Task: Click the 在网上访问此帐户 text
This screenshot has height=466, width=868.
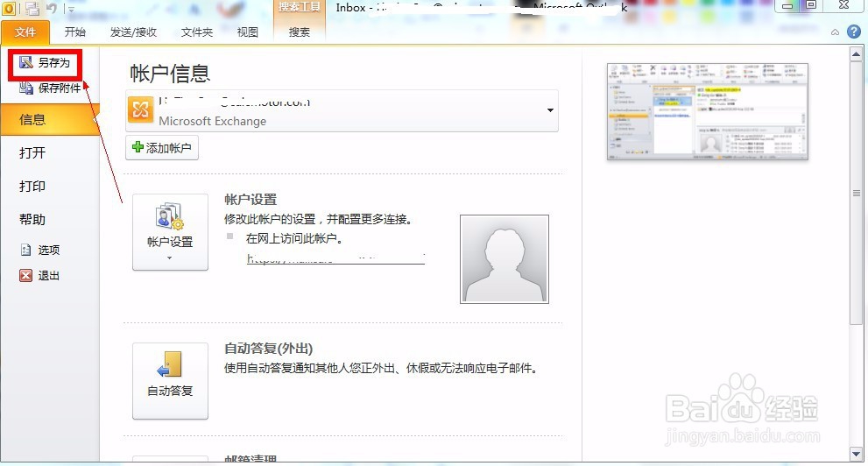Action: (x=294, y=238)
